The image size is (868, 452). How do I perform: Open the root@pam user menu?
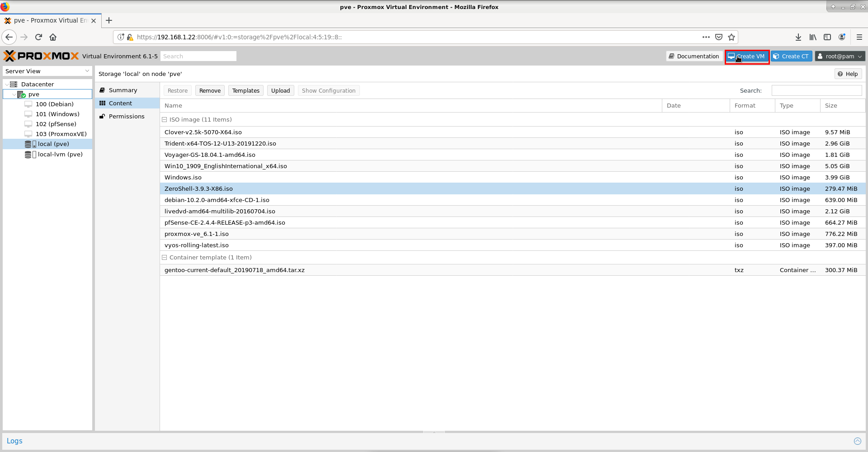tap(840, 56)
